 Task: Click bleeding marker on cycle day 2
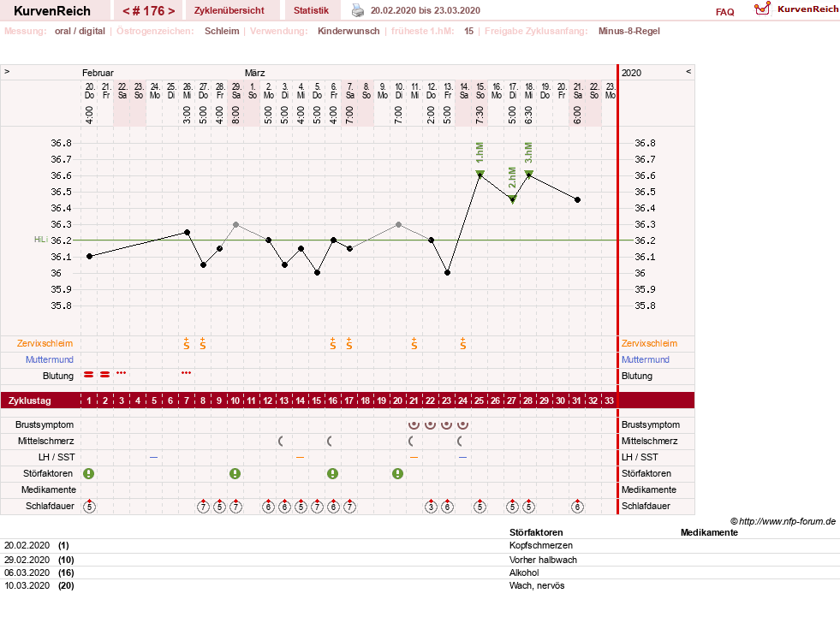point(105,374)
